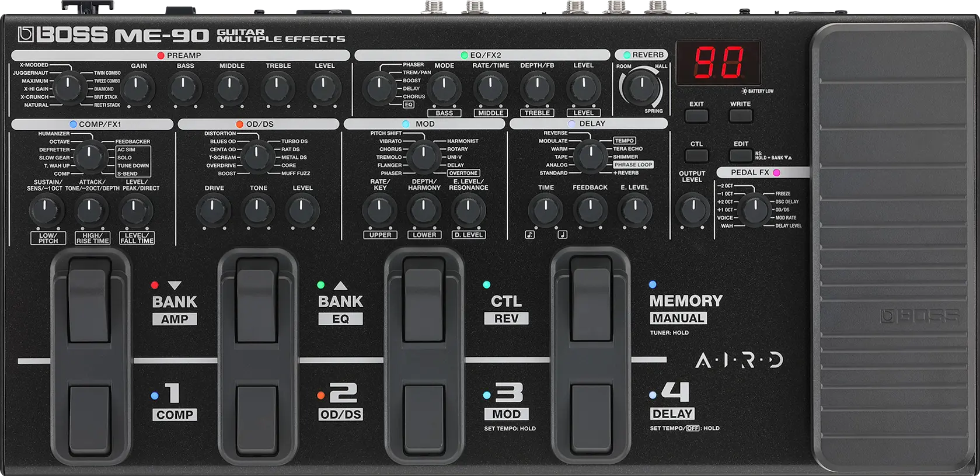The height and width of the screenshot is (476, 980).
Task: Step on footswitch 4 DELAY
Action: 591,419
